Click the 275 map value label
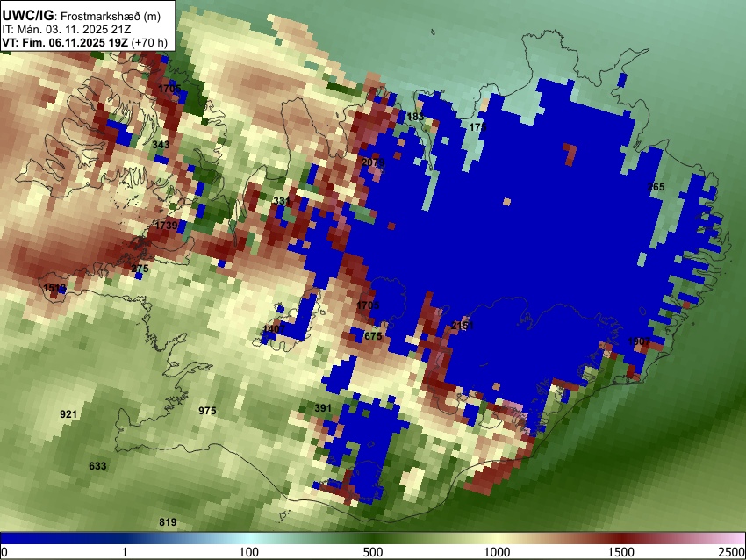The width and height of the screenshot is (746, 560). tap(140, 269)
